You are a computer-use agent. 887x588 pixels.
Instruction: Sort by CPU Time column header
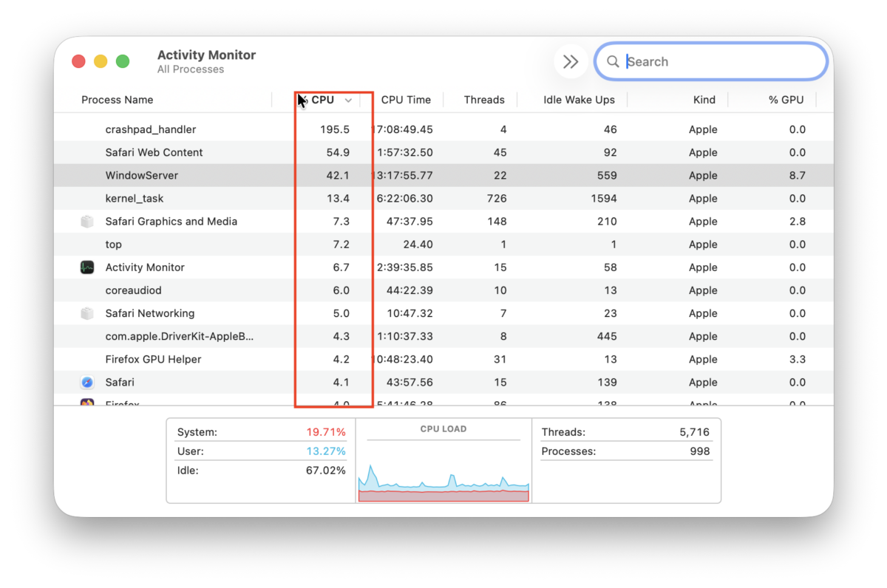coord(406,100)
